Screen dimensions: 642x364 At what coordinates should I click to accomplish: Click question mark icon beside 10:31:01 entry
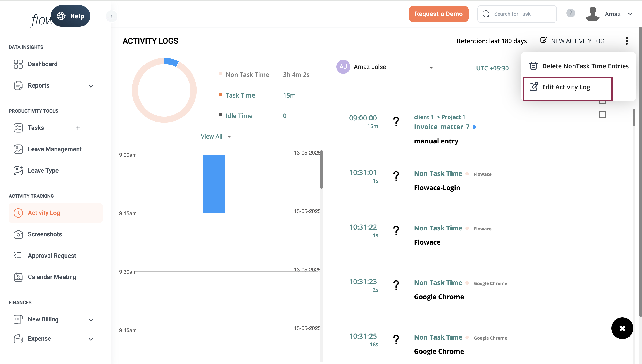(x=396, y=176)
